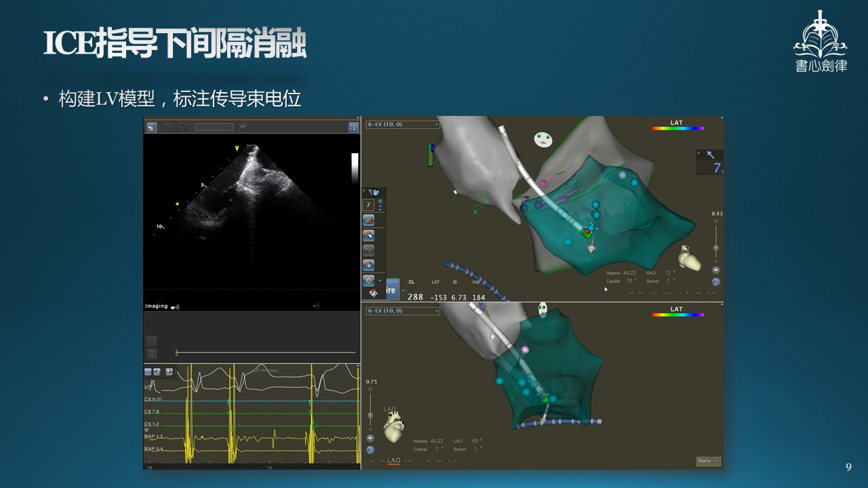Switch lower map to SUP view

pyautogui.click(x=452, y=461)
